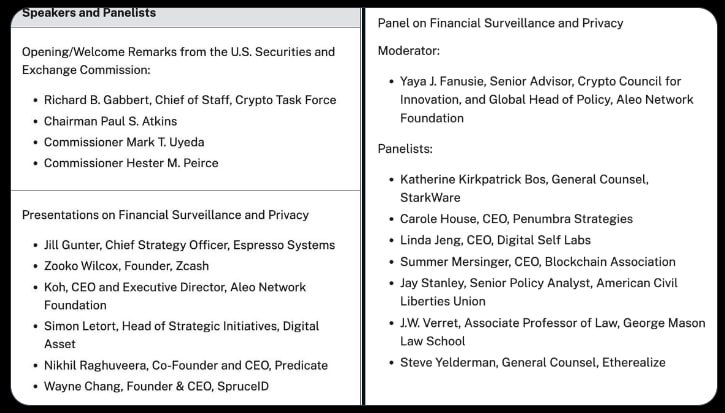Image resolution: width=725 pixels, height=413 pixels.
Task: Click the 'Speakers and Panelists' heading
Action: point(88,13)
